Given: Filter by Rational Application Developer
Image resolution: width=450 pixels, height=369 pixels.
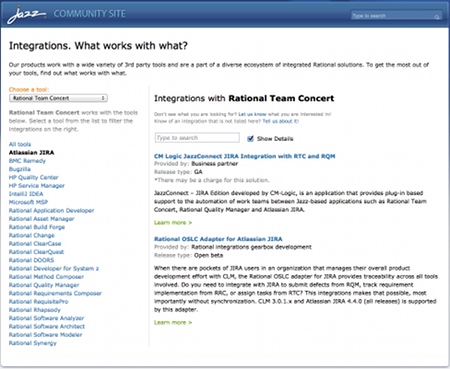Looking at the screenshot, I should pyautogui.click(x=51, y=210).
